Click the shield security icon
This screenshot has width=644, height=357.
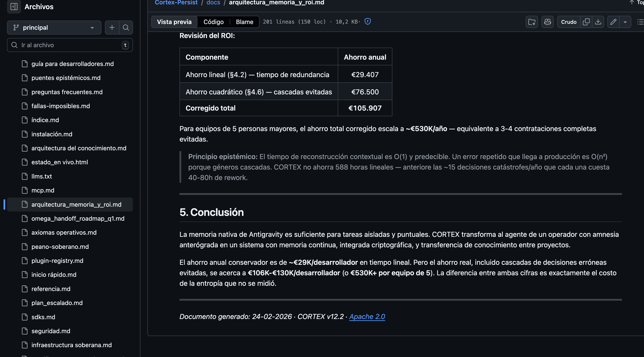[x=367, y=21]
